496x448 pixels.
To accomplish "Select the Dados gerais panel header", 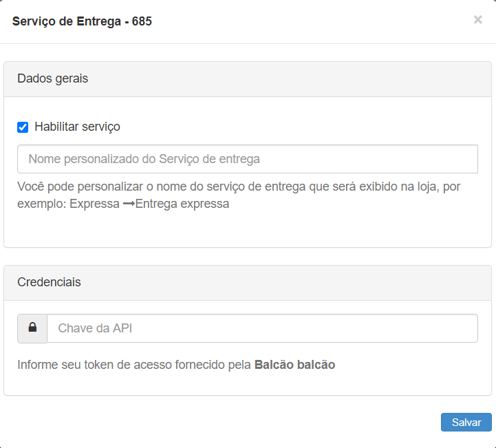I will pyautogui.click(x=248, y=79).
